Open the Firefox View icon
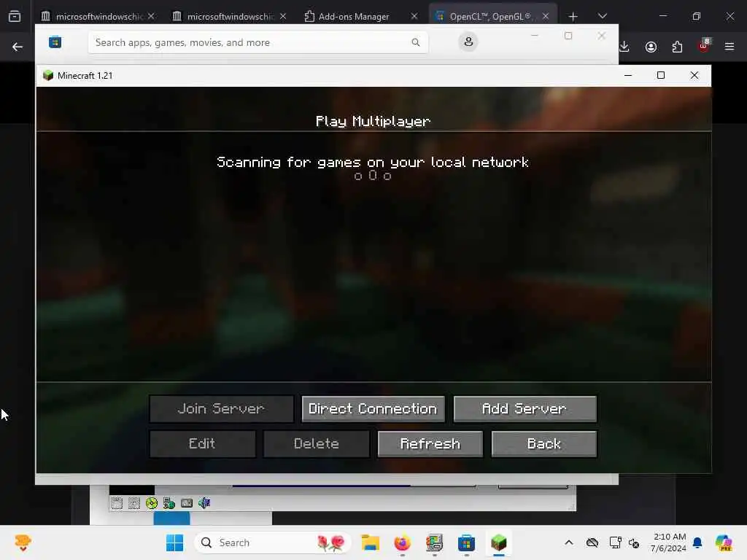Viewport: 747px width, 560px height. 15,17
